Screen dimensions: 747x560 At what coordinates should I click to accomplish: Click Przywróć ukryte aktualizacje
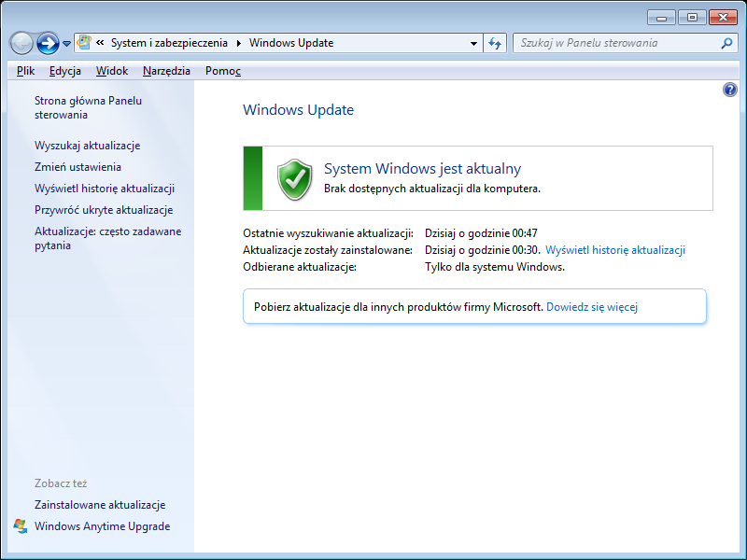click(104, 210)
